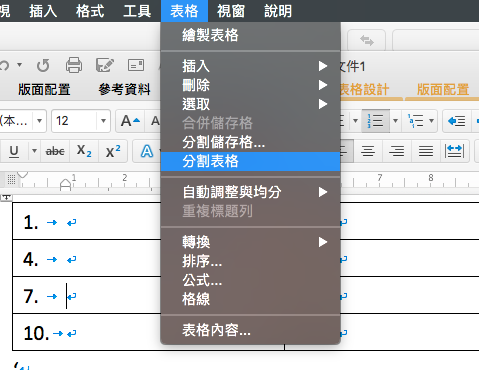Justify paragraph text
The width and height of the screenshot is (479, 370).
pyautogui.click(x=426, y=151)
